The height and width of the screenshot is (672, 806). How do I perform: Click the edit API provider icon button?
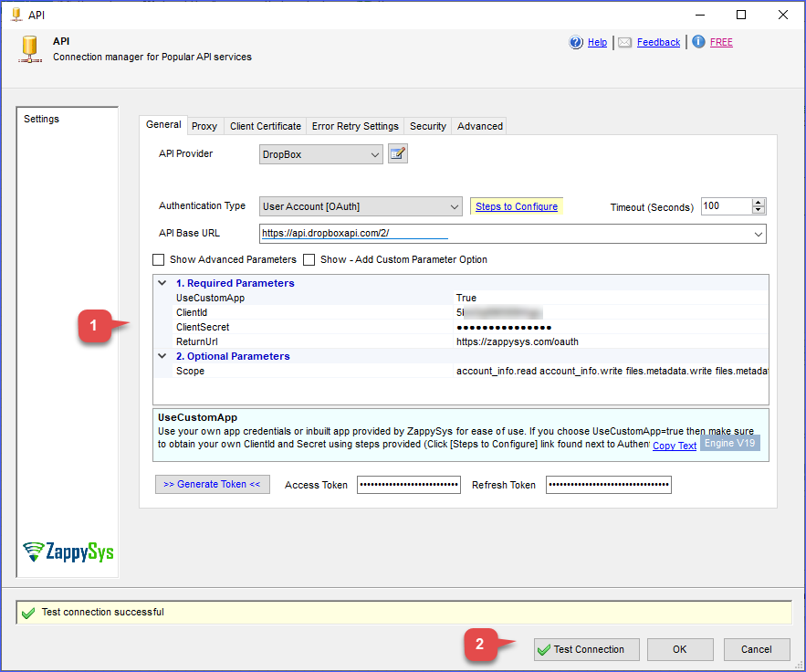click(397, 153)
